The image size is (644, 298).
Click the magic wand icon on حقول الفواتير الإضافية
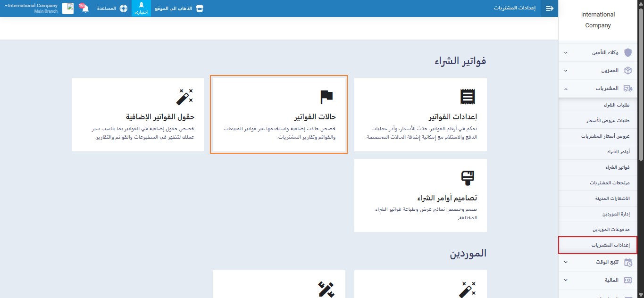184,96
